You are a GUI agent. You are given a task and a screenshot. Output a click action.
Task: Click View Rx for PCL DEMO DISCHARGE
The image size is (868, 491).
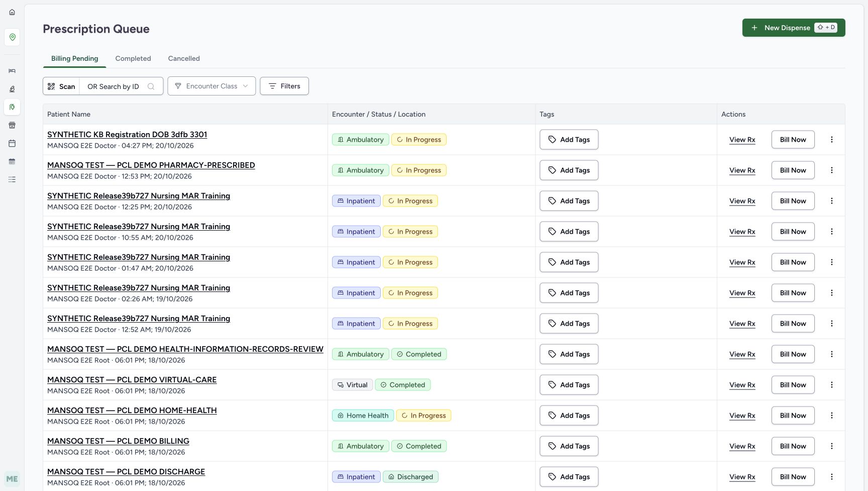(x=742, y=477)
